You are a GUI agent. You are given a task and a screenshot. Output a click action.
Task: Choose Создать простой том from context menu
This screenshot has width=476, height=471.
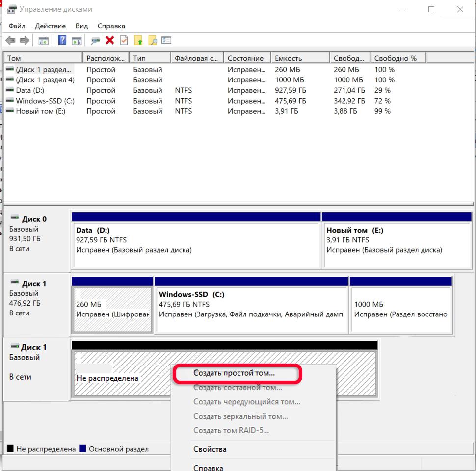coord(234,373)
